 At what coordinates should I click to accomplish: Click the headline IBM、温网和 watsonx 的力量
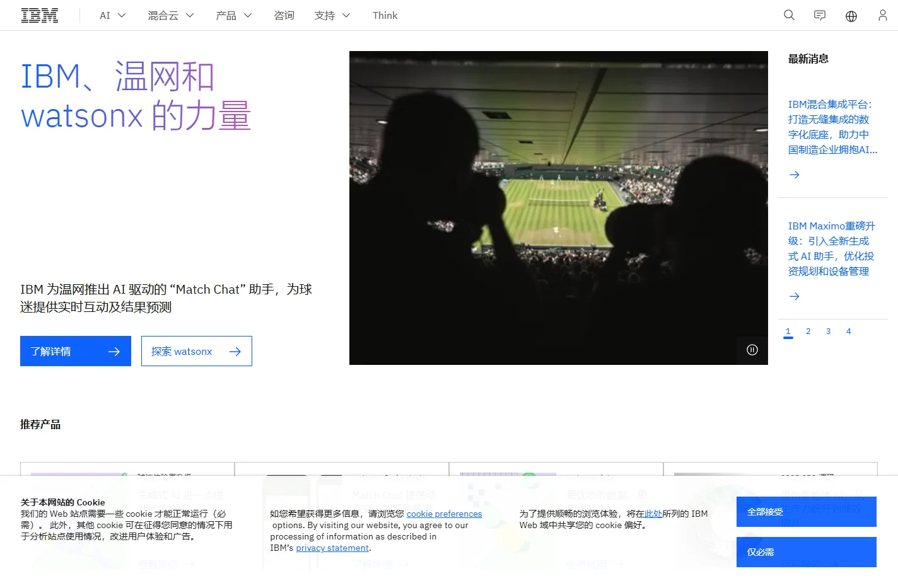(x=136, y=96)
